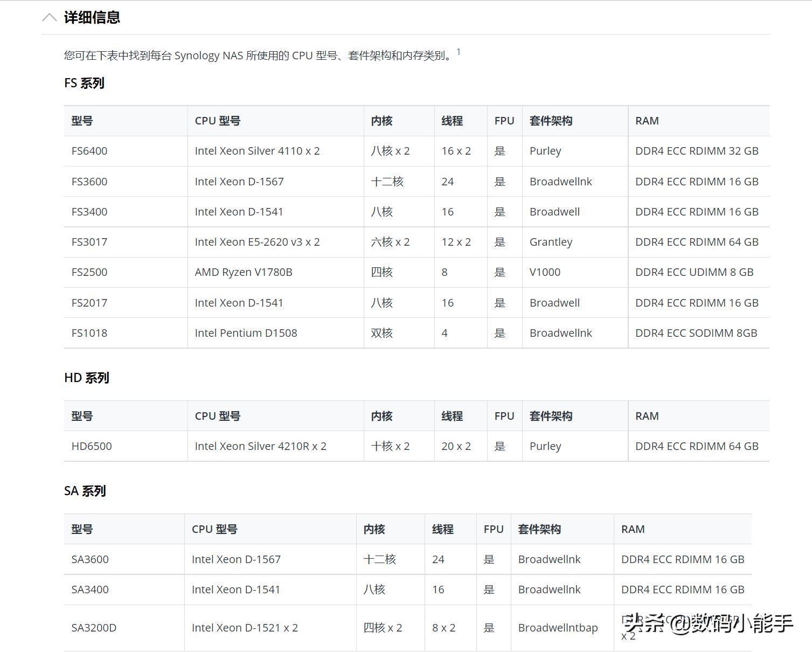Click the RAM column header
Viewport: 812px width, 652px height.
pyautogui.click(x=647, y=121)
